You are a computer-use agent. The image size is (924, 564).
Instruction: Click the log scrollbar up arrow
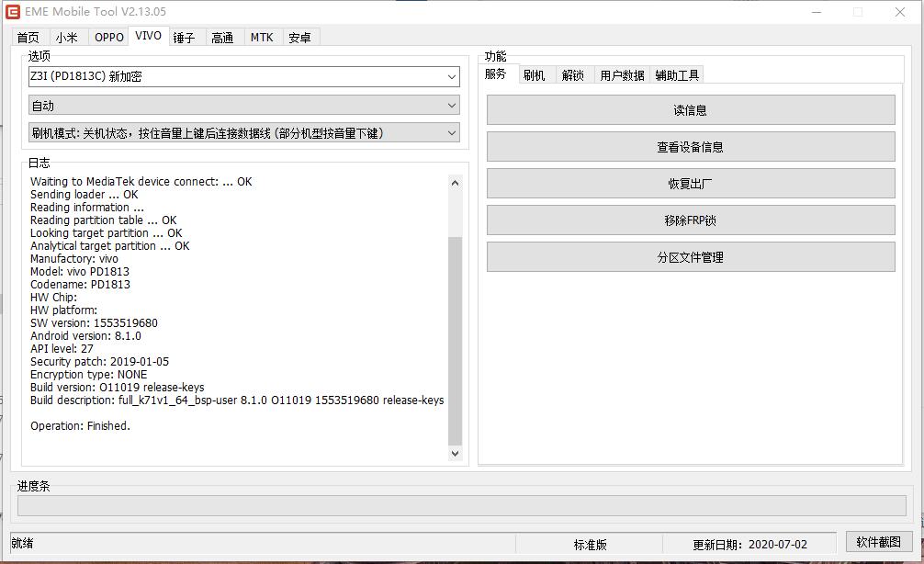tap(455, 183)
